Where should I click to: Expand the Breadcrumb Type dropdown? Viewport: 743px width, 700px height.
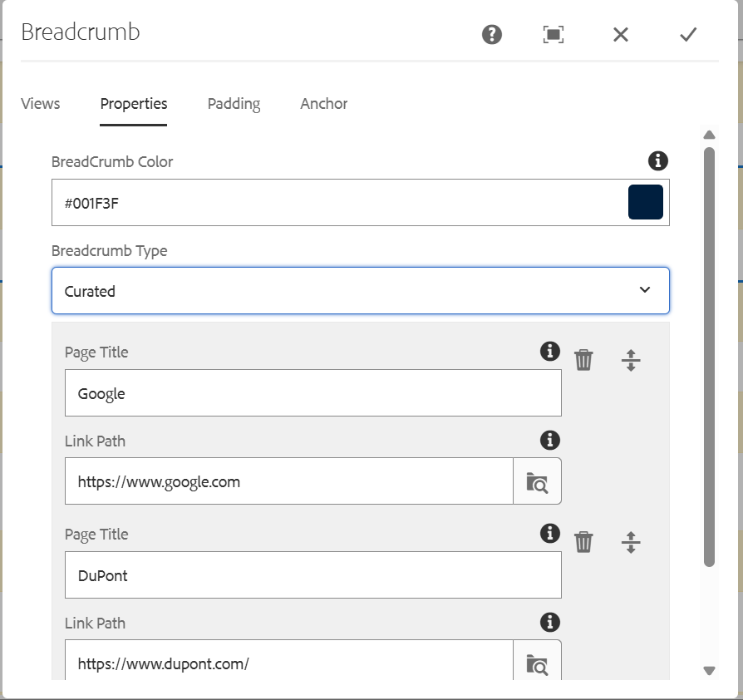(361, 291)
